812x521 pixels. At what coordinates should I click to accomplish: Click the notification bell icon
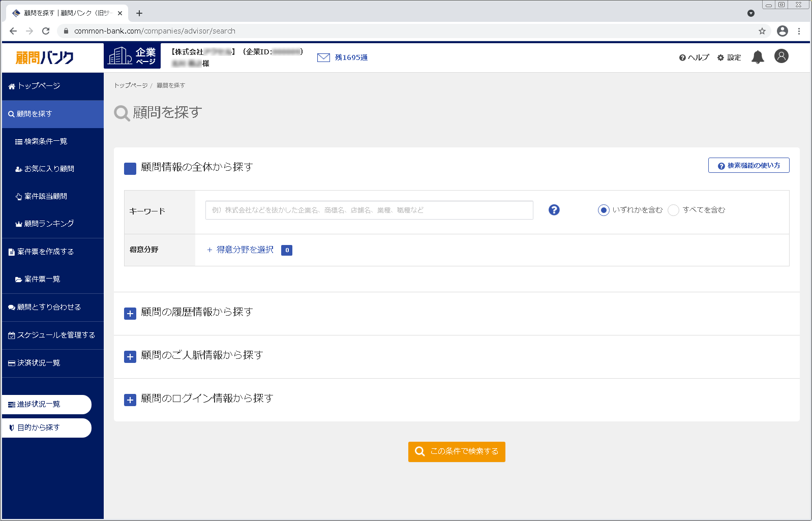758,57
